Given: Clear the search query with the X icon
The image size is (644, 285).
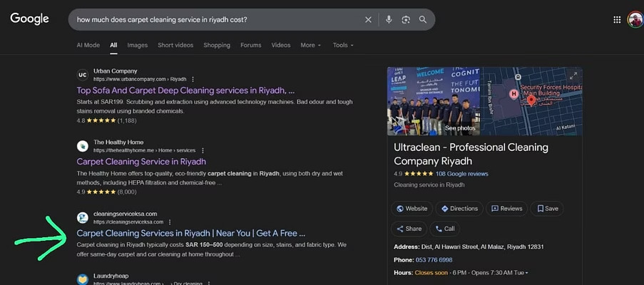Looking at the screenshot, I should point(368,20).
